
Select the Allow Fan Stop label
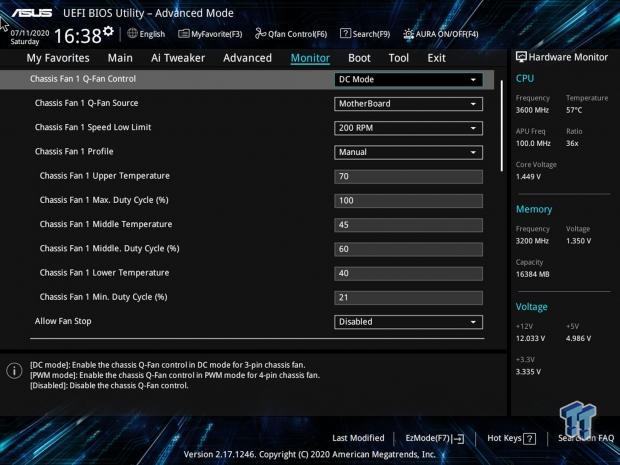click(63, 321)
